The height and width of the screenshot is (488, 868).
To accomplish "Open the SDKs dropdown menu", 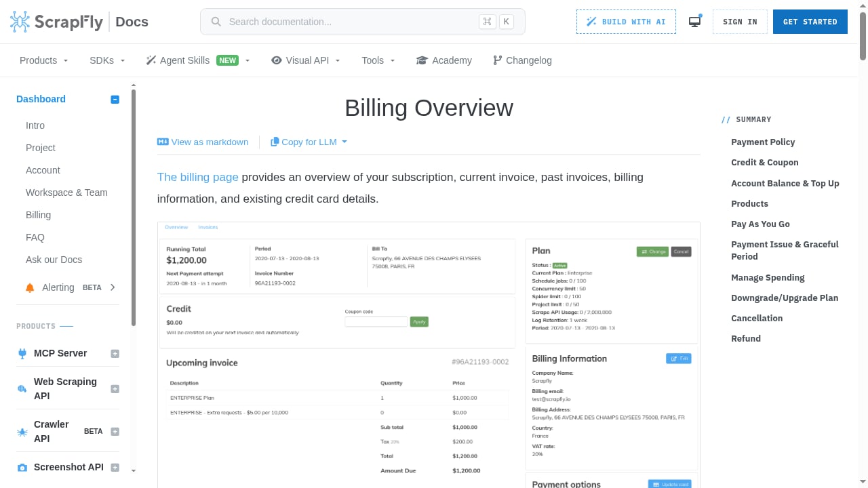I will coord(107,60).
